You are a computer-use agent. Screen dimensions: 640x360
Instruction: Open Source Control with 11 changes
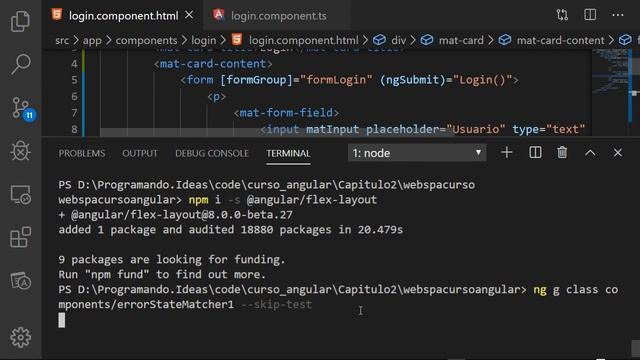point(23,109)
